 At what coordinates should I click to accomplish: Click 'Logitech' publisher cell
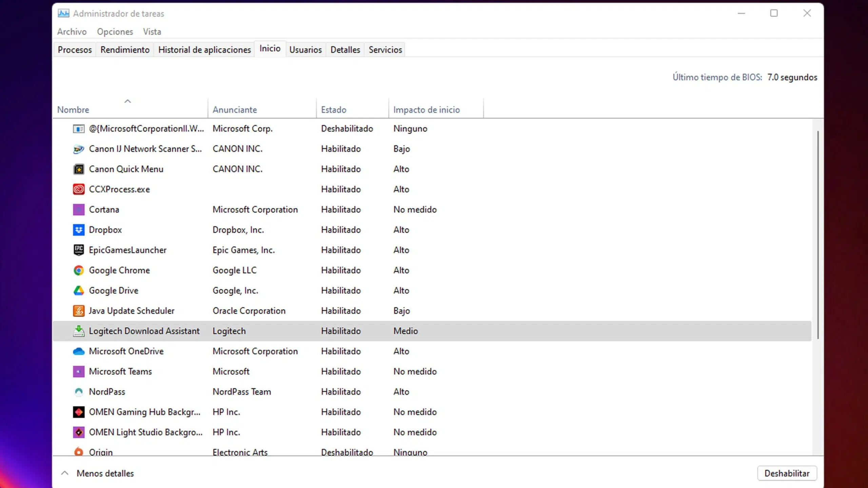coord(229,331)
